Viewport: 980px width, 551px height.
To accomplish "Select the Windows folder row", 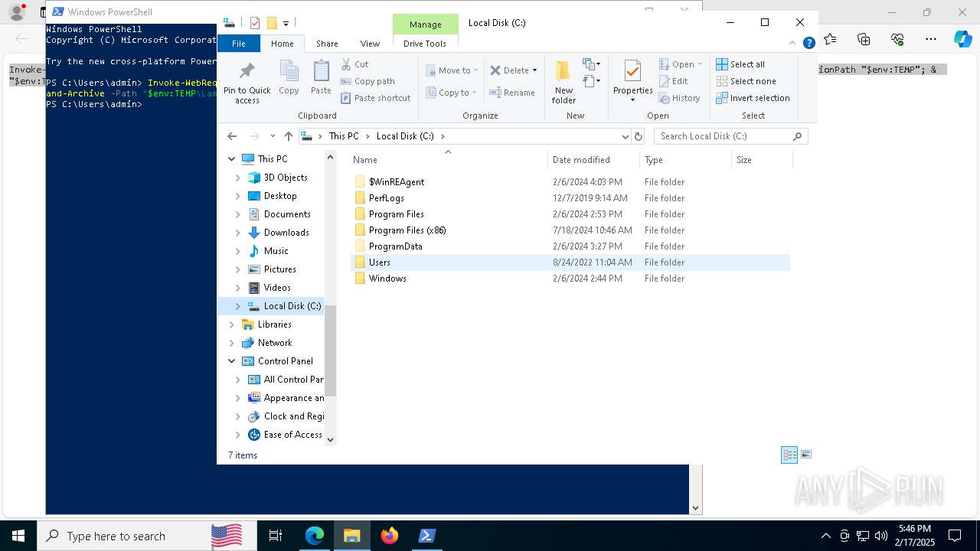I will [570, 279].
